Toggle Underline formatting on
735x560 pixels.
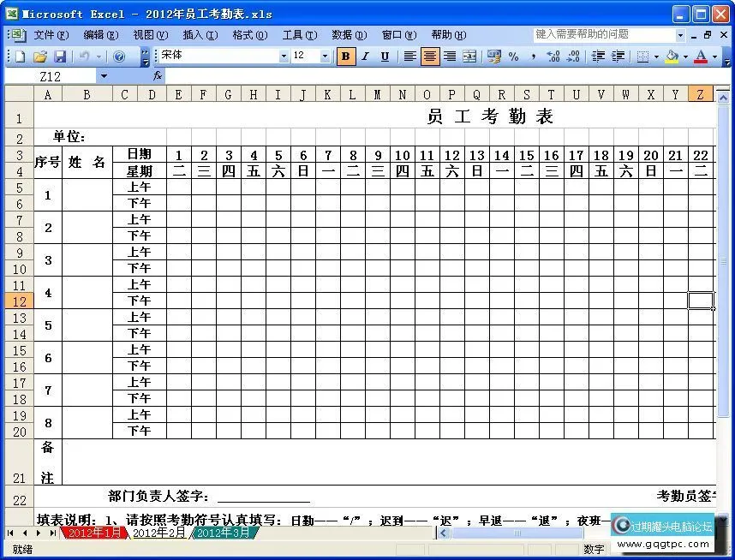(384, 56)
